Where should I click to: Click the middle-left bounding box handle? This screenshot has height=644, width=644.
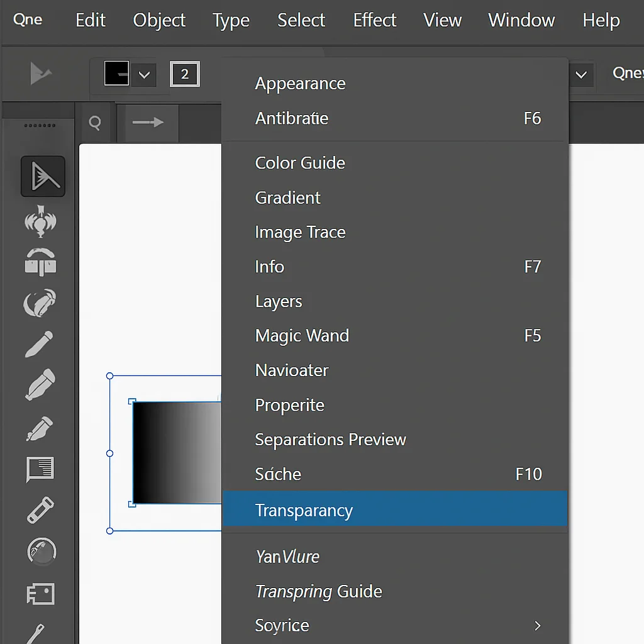coord(109,453)
